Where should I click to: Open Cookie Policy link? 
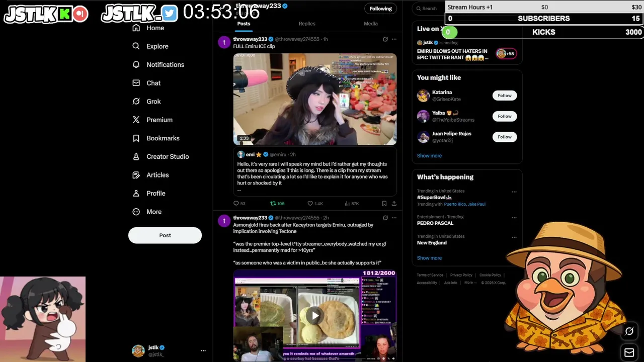pos(490,275)
